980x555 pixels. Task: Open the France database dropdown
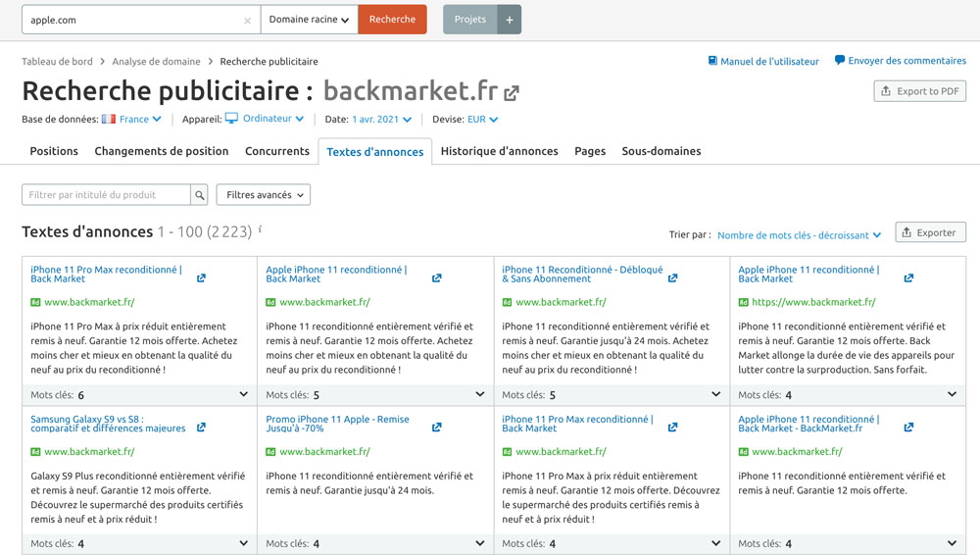[x=140, y=119]
